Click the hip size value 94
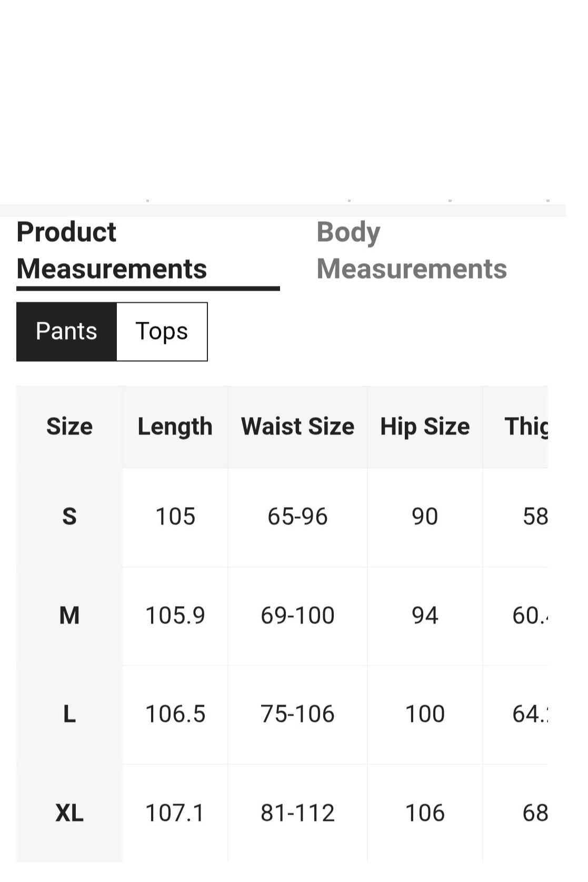The height and width of the screenshot is (882, 588). 425,616
